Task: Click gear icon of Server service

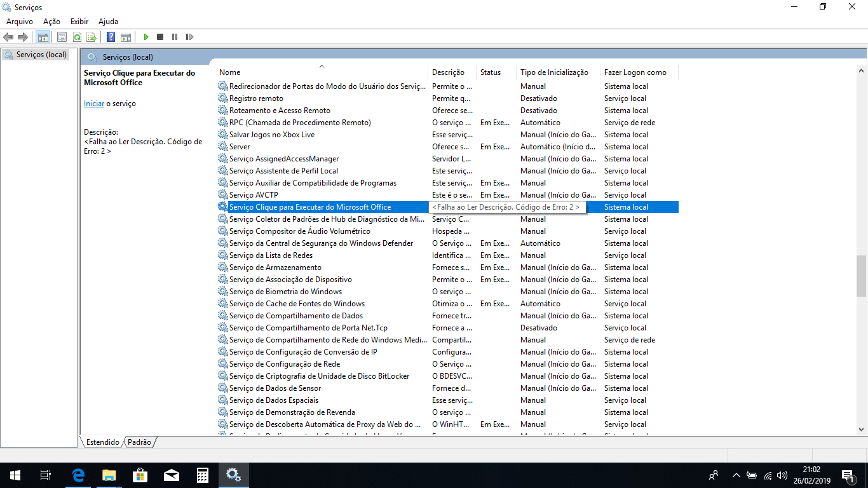Action: (x=222, y=147)
